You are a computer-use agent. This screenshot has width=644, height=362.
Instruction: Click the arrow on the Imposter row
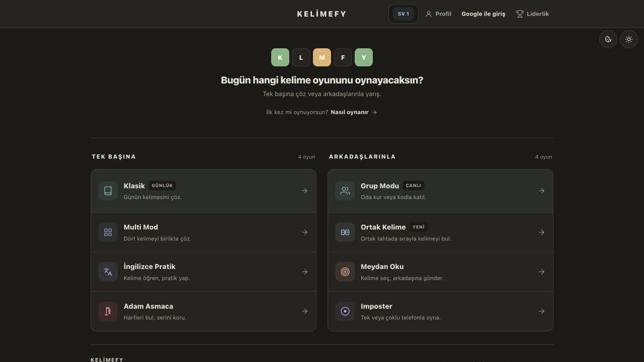click(x=541, y=311)
